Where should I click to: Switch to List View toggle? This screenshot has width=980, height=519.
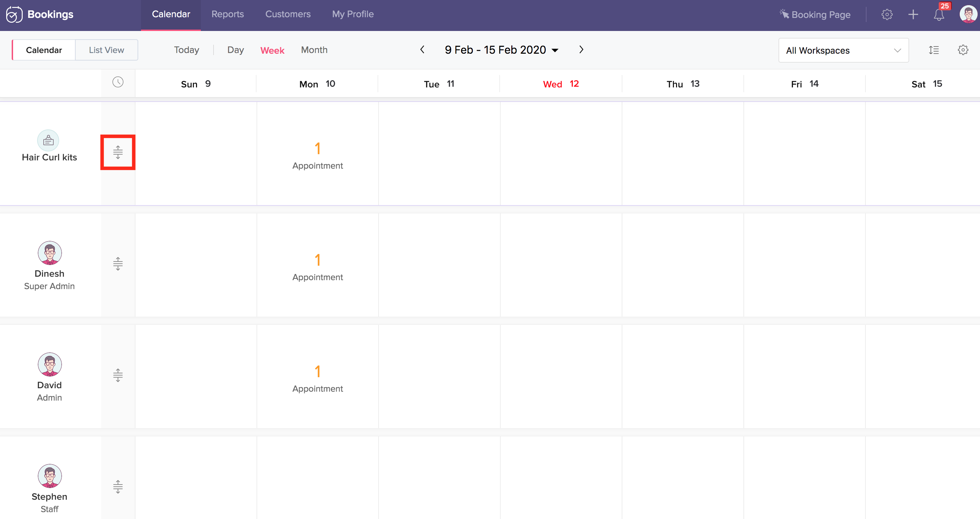(107, 50)
